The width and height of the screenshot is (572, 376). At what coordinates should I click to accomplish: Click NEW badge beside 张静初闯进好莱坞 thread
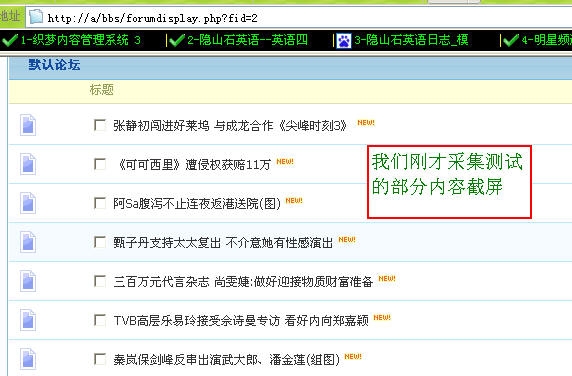point(366,123)
